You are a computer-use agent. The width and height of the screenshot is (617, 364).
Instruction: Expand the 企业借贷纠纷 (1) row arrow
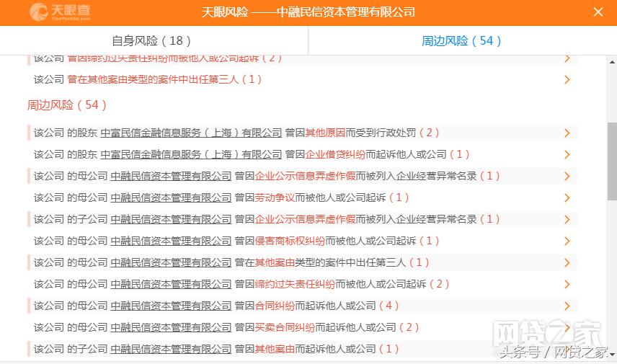567,155
